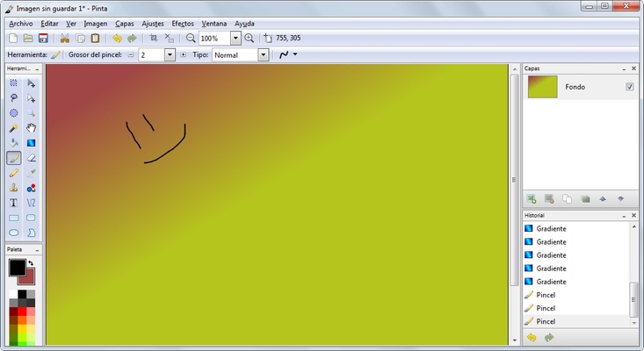Image resolution: width=644 pixels, height=351 pixels.
Task: Click the Zoom Out magnifier
Action: coord(190,38)
